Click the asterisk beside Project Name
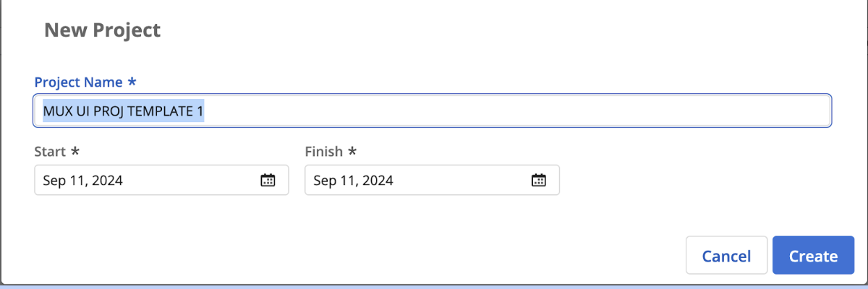The height and width of the screenshot is (289, 868). [x=132, y=82]
